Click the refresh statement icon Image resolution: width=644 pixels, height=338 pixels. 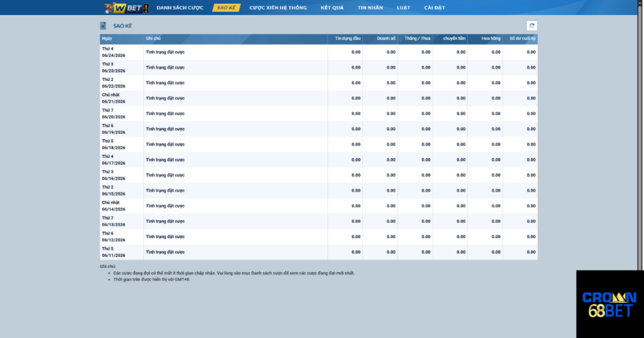(531, 25)
